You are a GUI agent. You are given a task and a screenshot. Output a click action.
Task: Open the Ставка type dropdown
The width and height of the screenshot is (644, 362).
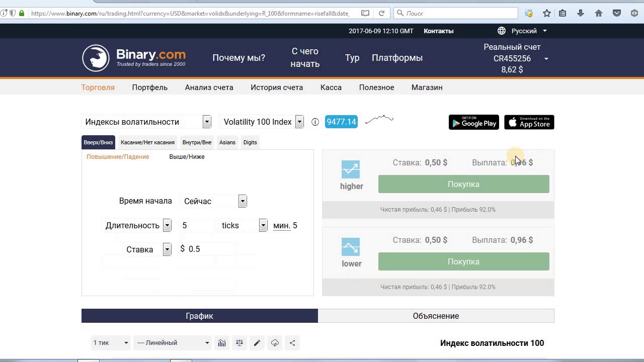pos(147,249)
